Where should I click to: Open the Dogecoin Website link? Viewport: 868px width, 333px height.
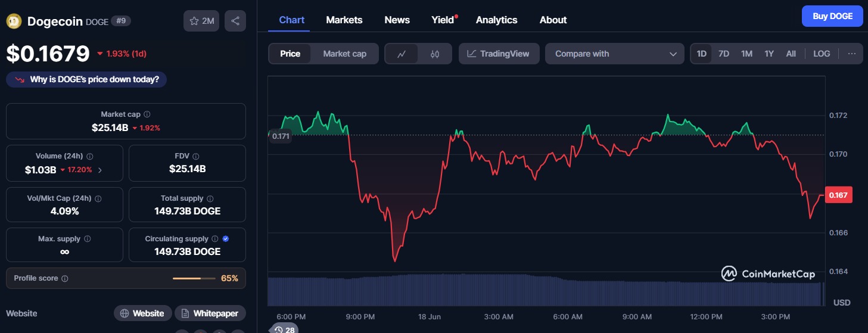[143, 313]
